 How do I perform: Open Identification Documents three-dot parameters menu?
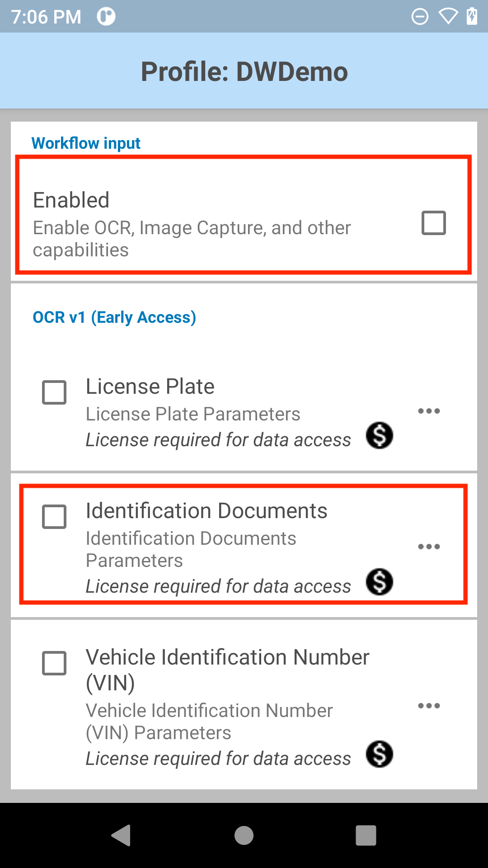pos(429,547)
